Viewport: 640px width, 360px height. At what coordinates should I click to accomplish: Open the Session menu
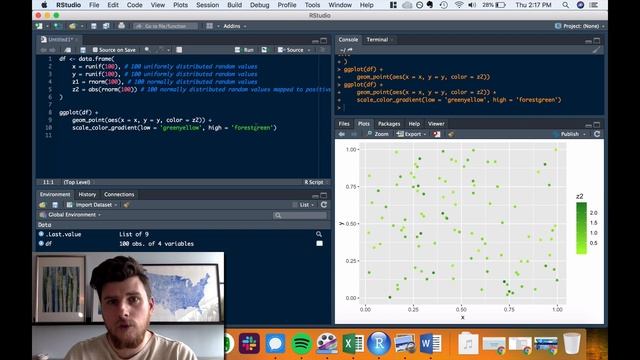[x=207, y=5]
